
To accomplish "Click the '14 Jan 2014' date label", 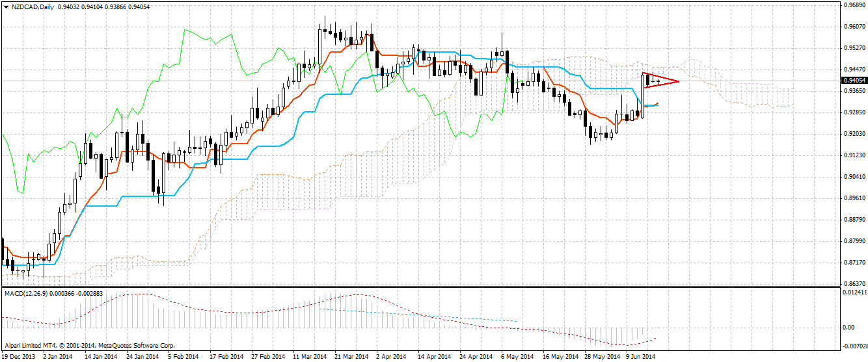I will tap(101, 357).
